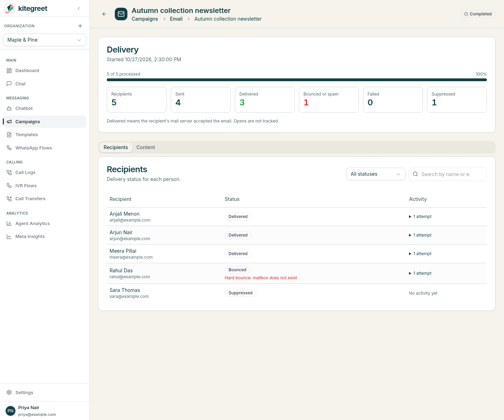This screenshot has width=504, height=420.
Task: Open the All statuses filter dropdown
Action: pos(376,174)
